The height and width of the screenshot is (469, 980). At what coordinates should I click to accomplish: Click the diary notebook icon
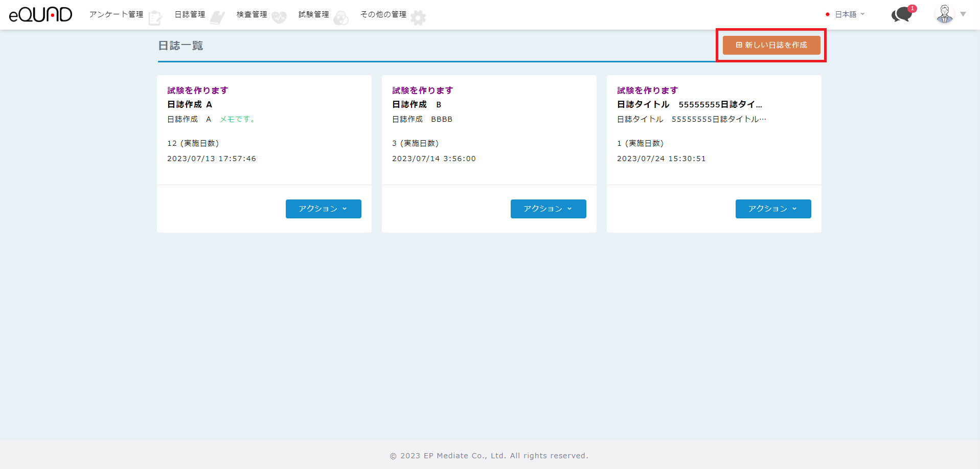(x=217, y=18)
